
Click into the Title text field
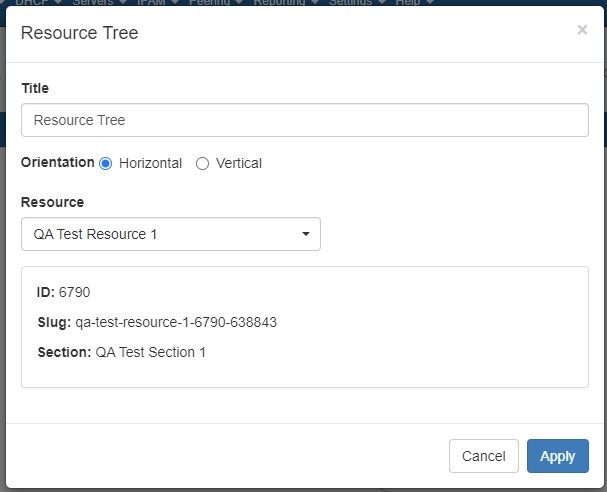tap(304, 120)
